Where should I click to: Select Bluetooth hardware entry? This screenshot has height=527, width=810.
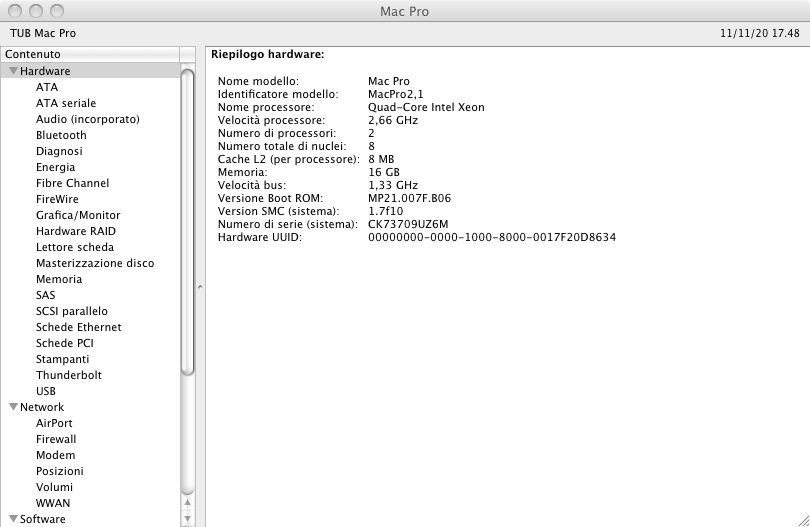[x=61, y=135]
